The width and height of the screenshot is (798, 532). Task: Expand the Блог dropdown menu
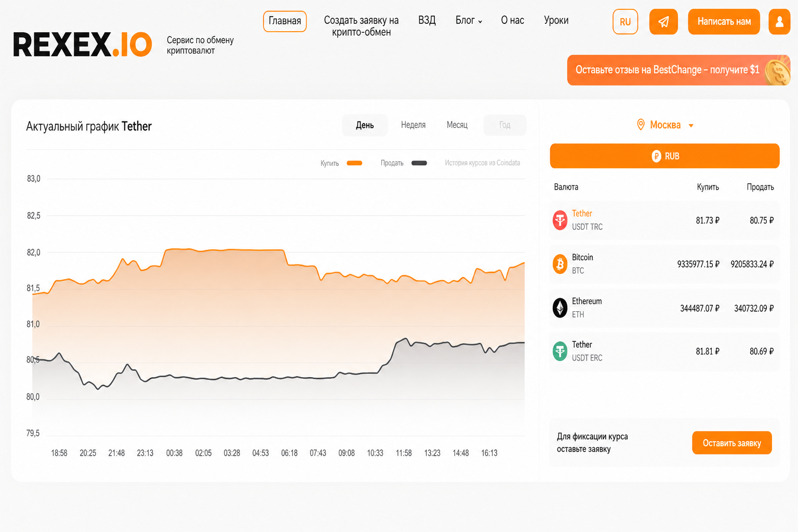tap(469, 20)
